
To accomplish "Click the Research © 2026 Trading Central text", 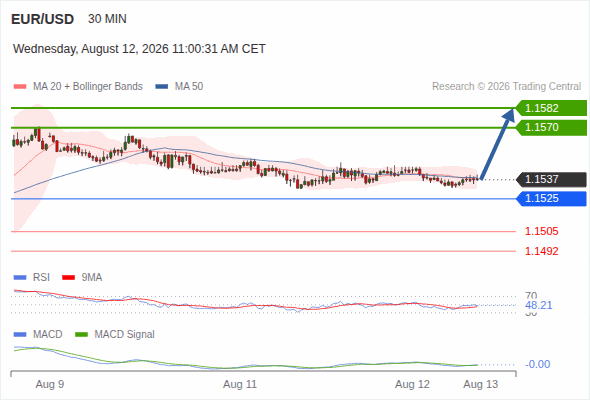I will (x=506, y=87).
